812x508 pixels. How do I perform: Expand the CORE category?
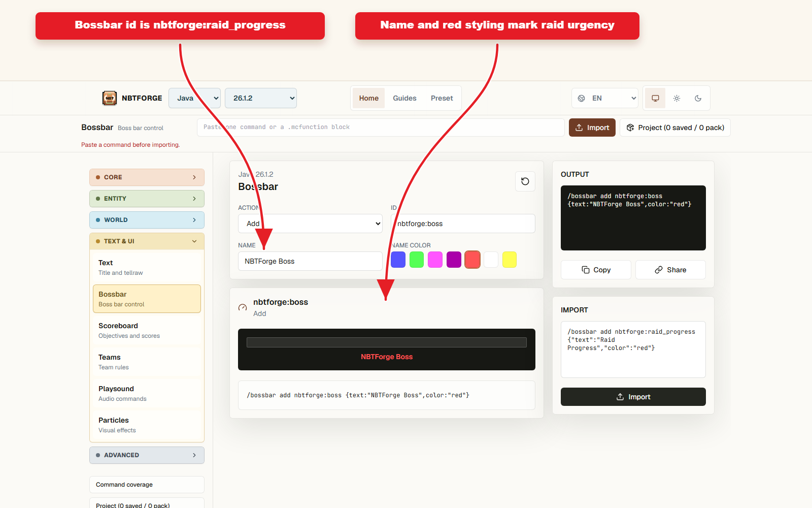147,177
